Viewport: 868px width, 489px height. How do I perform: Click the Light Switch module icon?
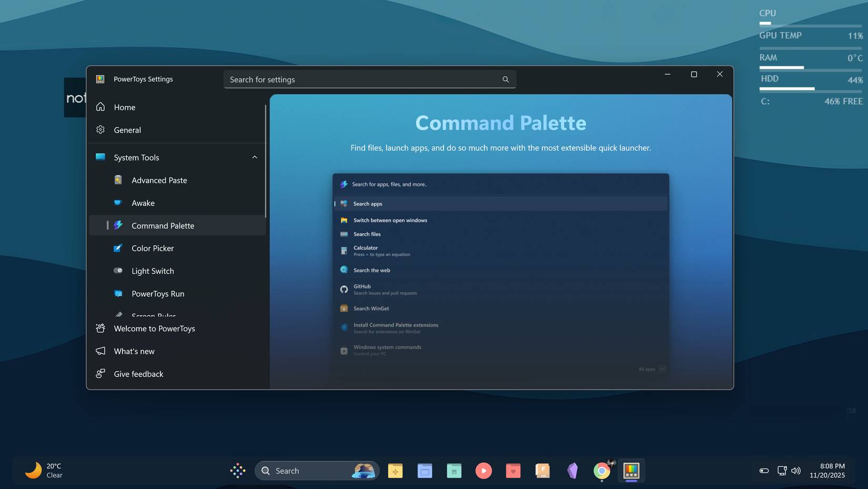pos(118,271)
